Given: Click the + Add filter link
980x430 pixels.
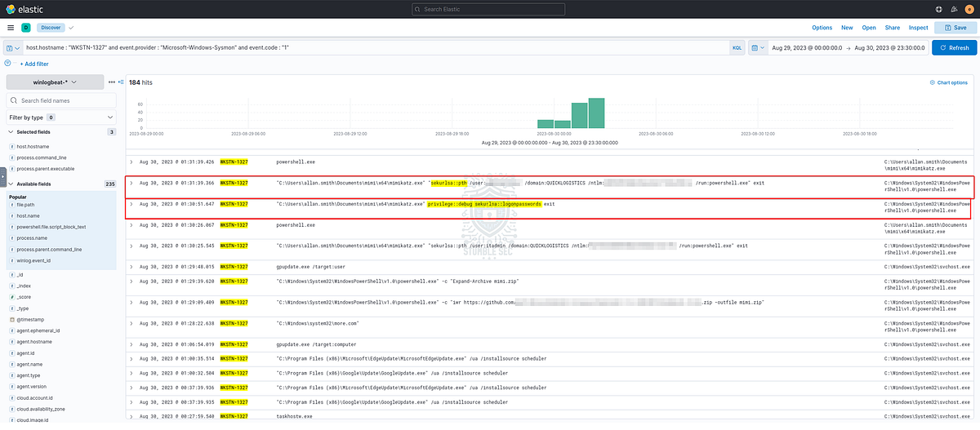Looking at the screenshot, I should (33, 64).
